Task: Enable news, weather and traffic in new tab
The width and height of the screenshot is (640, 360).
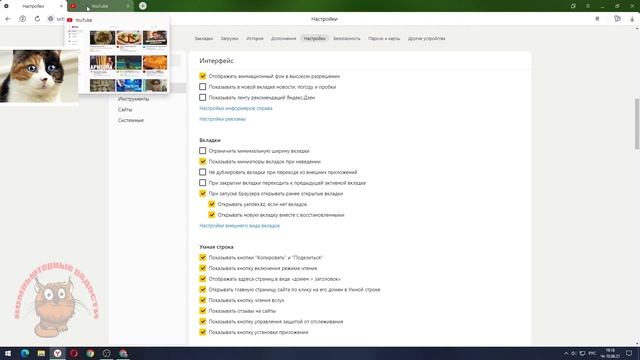Action: tap(202, 87)
